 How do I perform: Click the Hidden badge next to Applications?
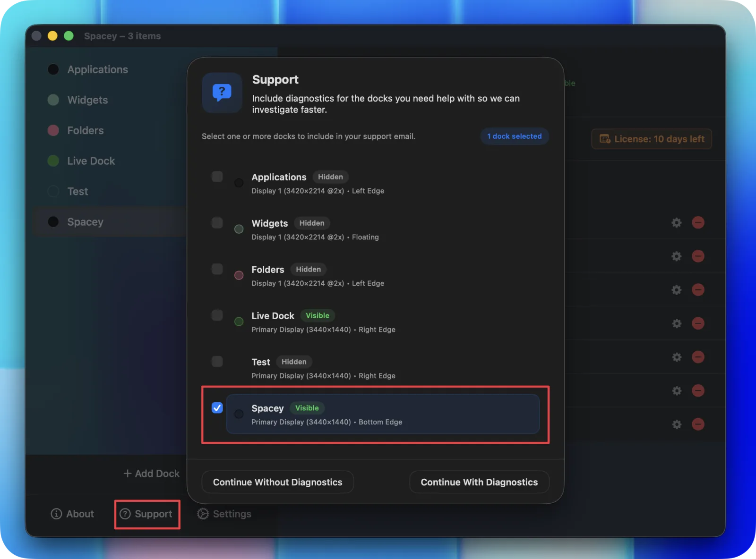pyautogui.click(x=330, y=177)
